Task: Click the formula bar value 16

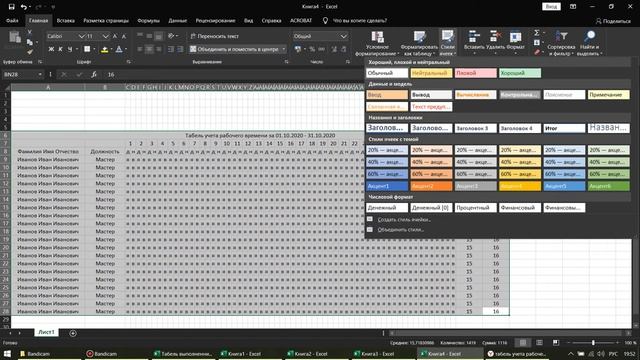Action: pos(111,75)
